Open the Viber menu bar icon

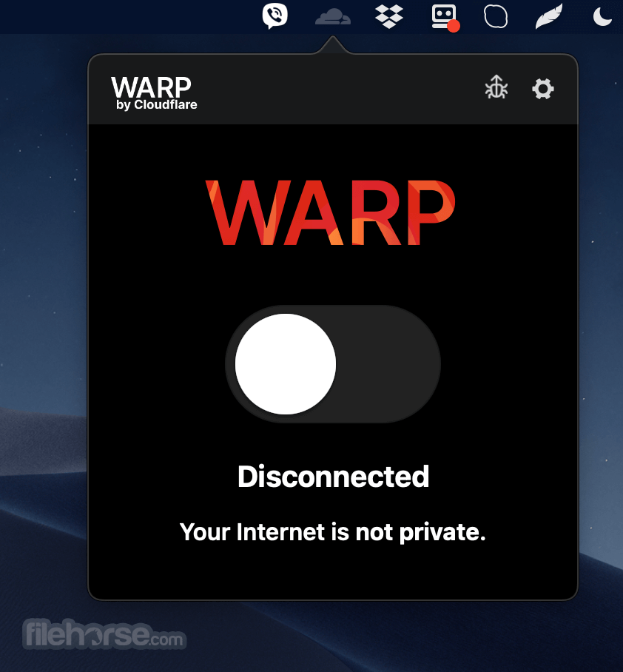point(275,16)
